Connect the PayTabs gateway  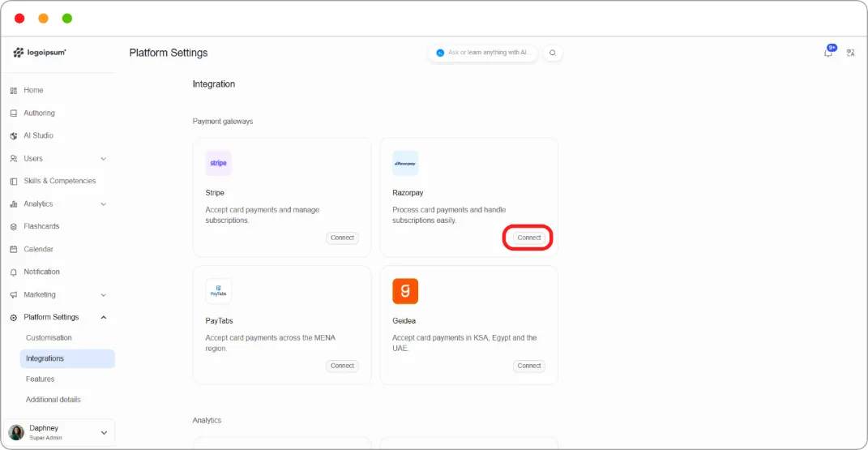point(342,366)
